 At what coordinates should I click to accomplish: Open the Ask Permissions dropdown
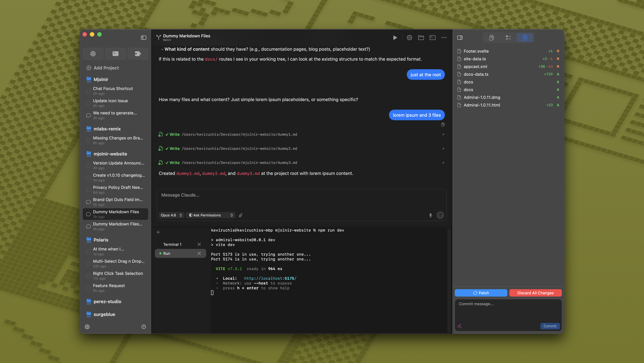pos(211,215)
